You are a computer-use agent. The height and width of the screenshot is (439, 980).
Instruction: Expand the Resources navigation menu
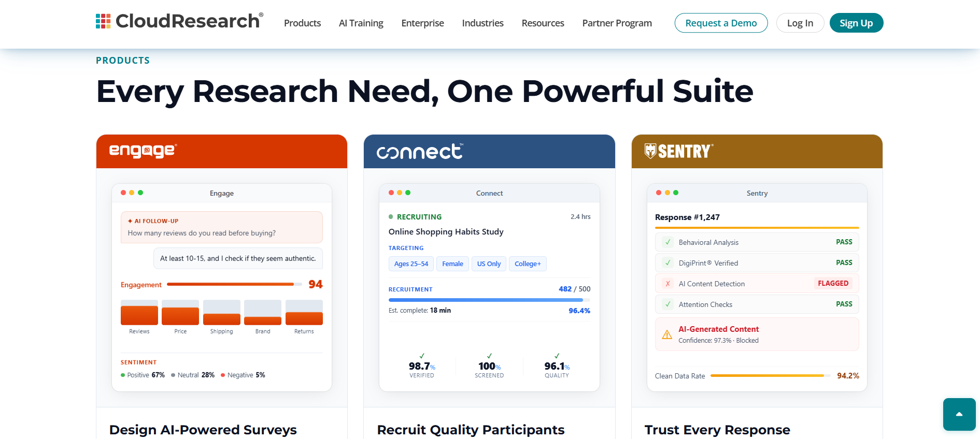pyautogui.click(x=543, y=23)
